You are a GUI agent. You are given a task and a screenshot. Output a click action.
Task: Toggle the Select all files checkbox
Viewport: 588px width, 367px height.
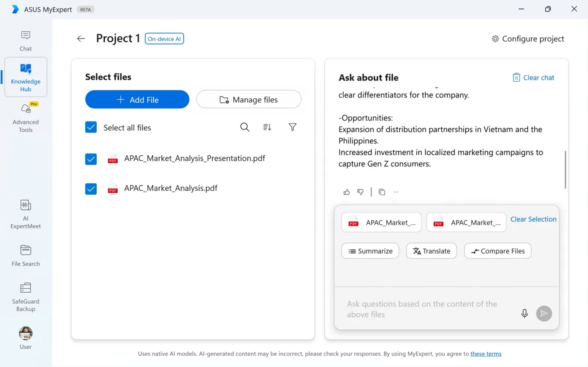coord(91,127)
